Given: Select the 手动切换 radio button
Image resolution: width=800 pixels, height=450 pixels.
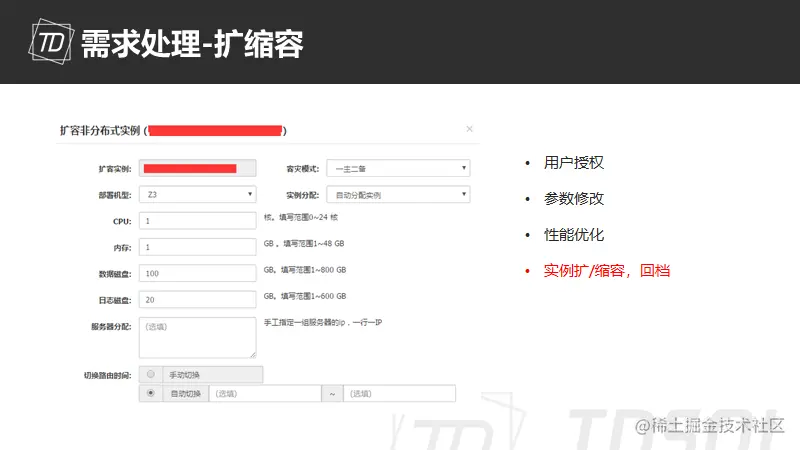Looking at the screenshot, I should coord(151,374).
